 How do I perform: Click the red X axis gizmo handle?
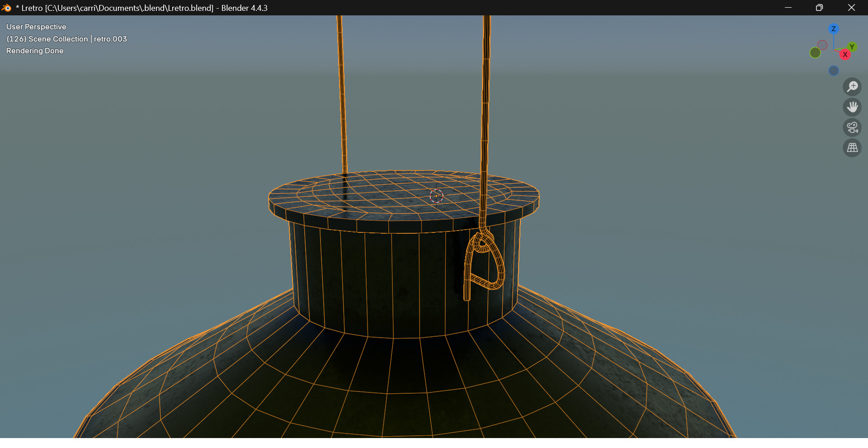845,55
